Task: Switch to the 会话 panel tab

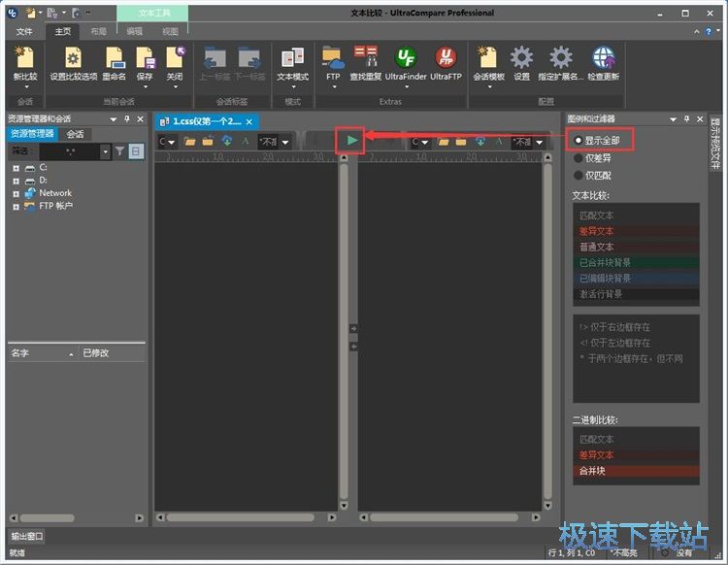Action: pos(75,134)
